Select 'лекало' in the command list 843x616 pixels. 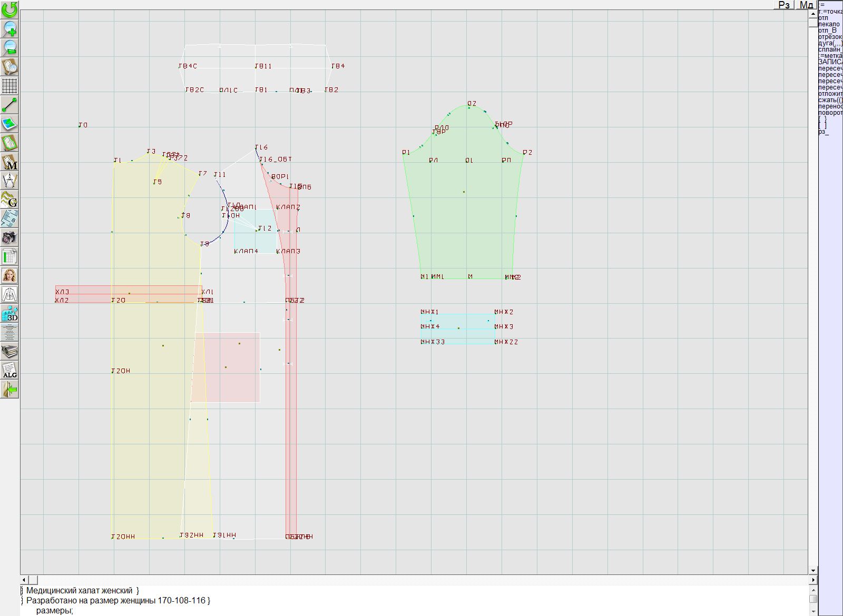(x=829, y=24)
